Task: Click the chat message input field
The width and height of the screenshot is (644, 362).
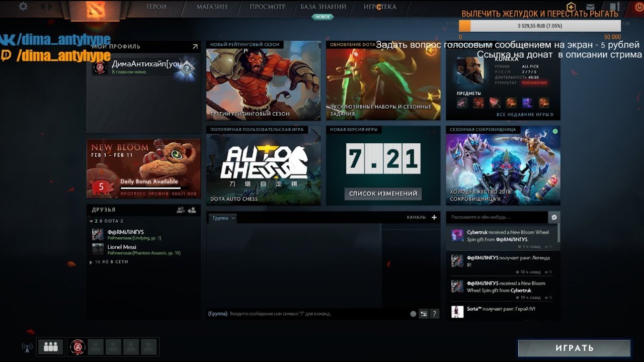Action: click(x=307, y=314)
